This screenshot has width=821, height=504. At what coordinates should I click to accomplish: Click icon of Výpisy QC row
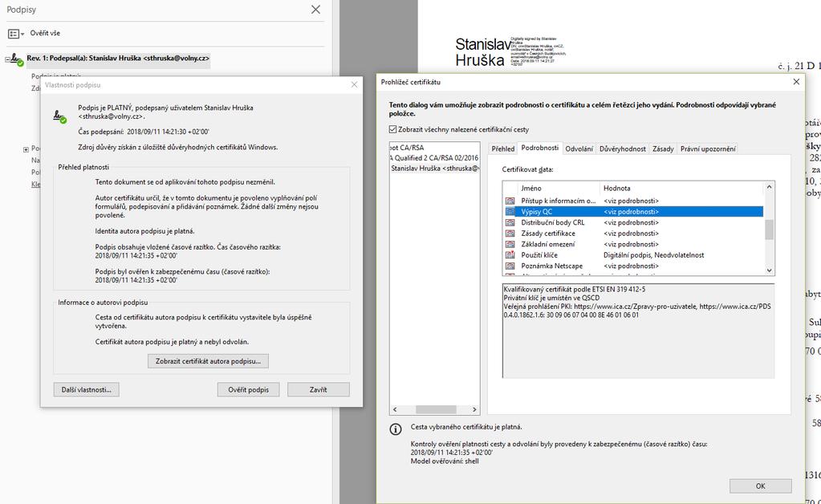coord(510,211)
